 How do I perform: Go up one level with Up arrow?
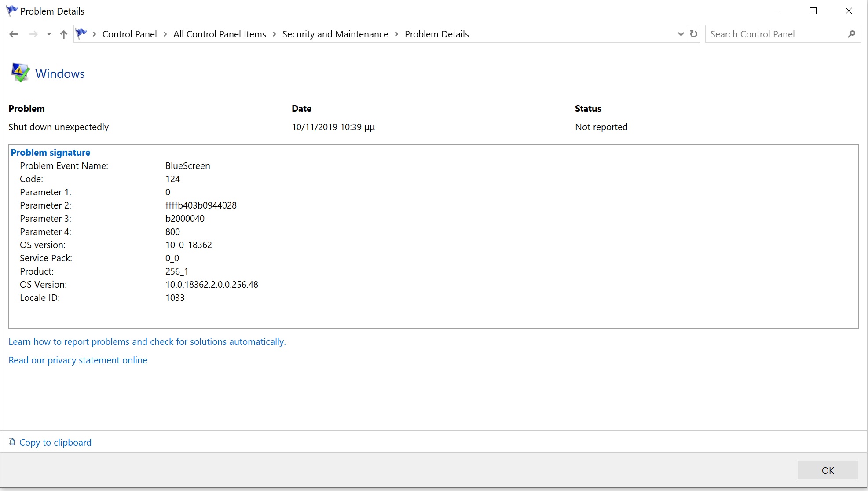(x=64, y=34)
